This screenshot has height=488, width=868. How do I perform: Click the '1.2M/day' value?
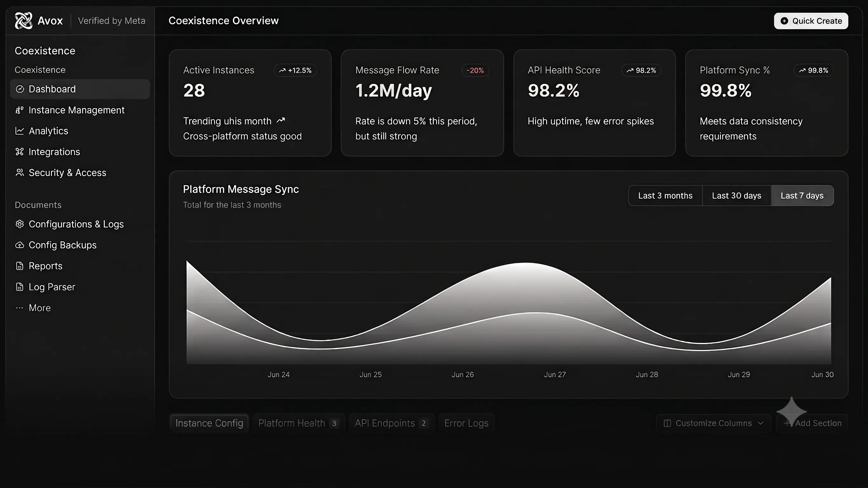(x=394, y=91)
